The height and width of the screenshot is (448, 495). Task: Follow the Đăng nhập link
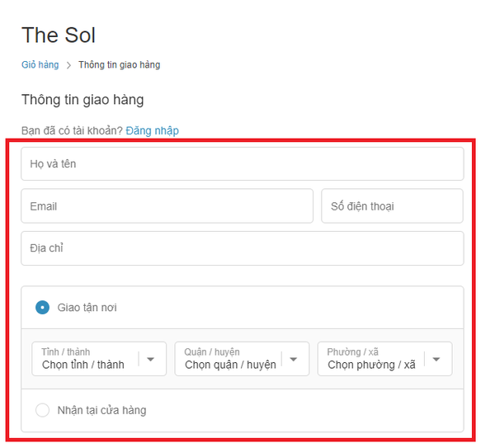coord(152,130)
